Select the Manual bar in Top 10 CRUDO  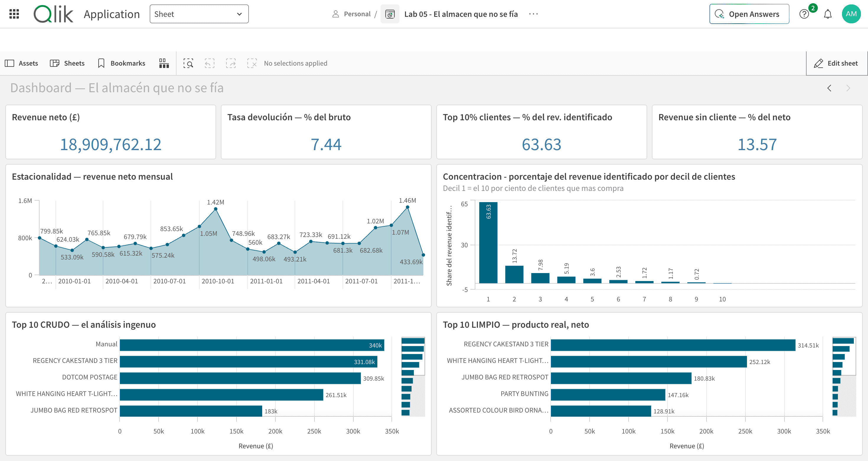[x=252, y=345]
